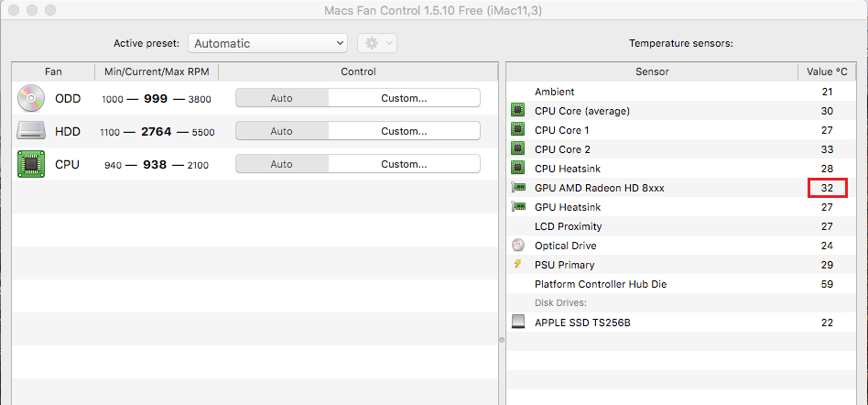Click the APPLE SSD drive icon
Image resolution: width=868 pixels, height=405 pixels.
click(519, 323)
